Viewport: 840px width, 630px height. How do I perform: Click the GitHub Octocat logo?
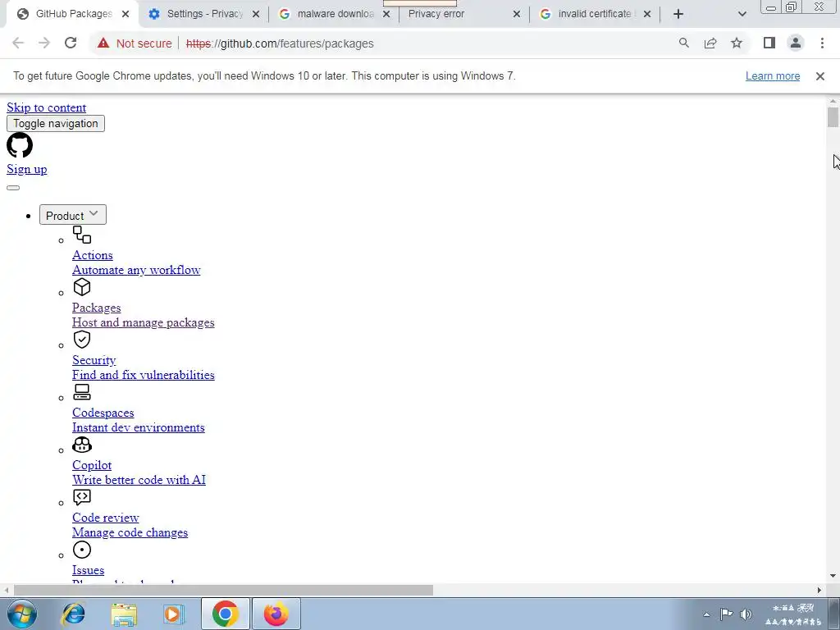point(20,145)
